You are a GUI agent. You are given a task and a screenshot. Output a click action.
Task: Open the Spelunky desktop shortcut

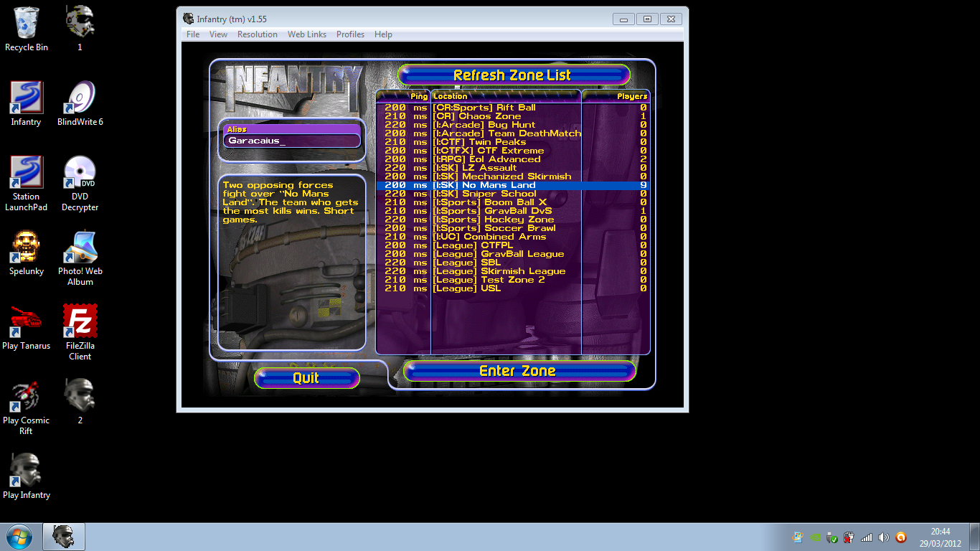[27, 248]
